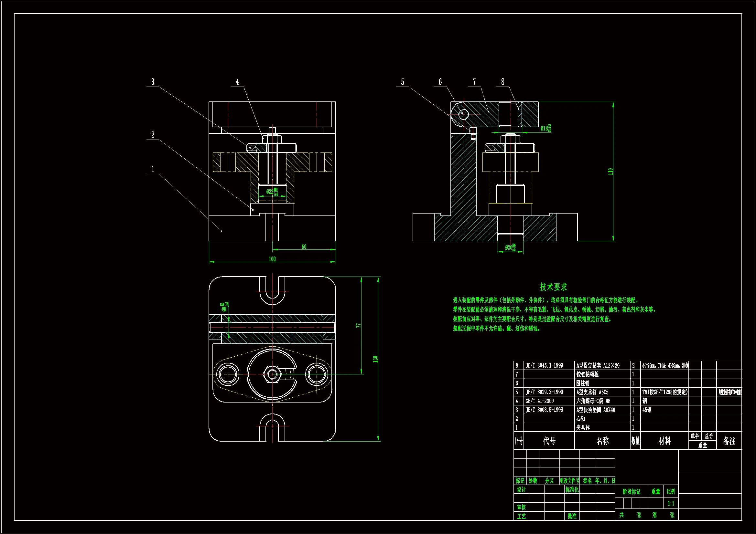Click the 100 width dimension text
Viewport: 756px width, 534px height.
pyautogui.click(x=272, y=259)
